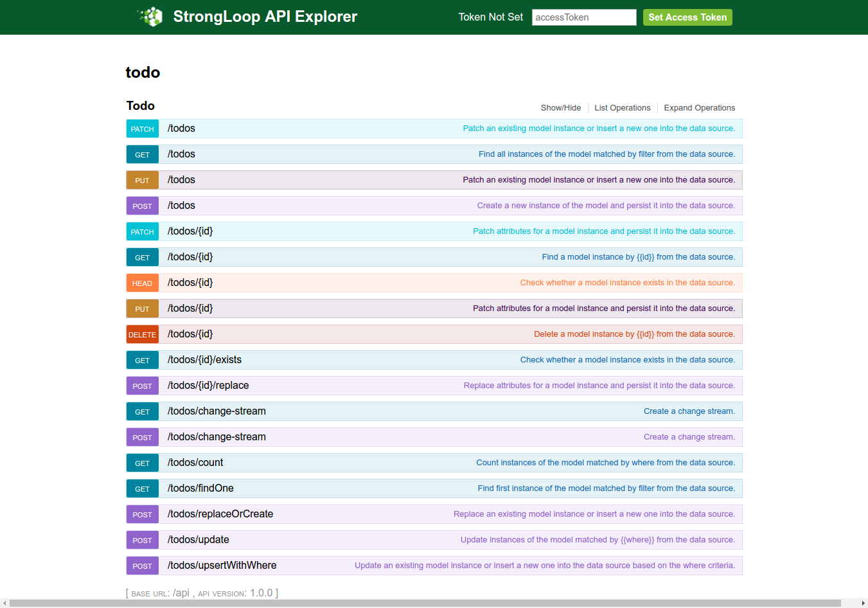Expand the /todos/count operation path
The image size is (868, 608).
[195, 463]
